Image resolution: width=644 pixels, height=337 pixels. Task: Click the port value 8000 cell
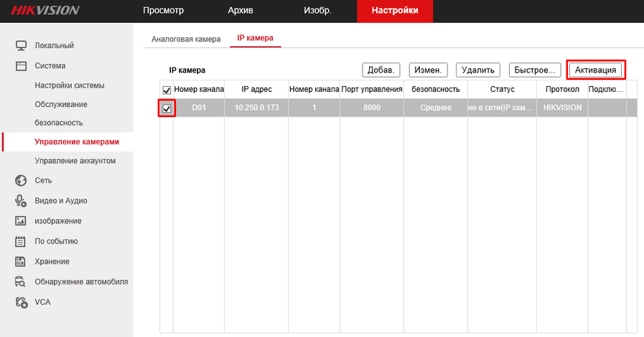click(x=372, y=108)
